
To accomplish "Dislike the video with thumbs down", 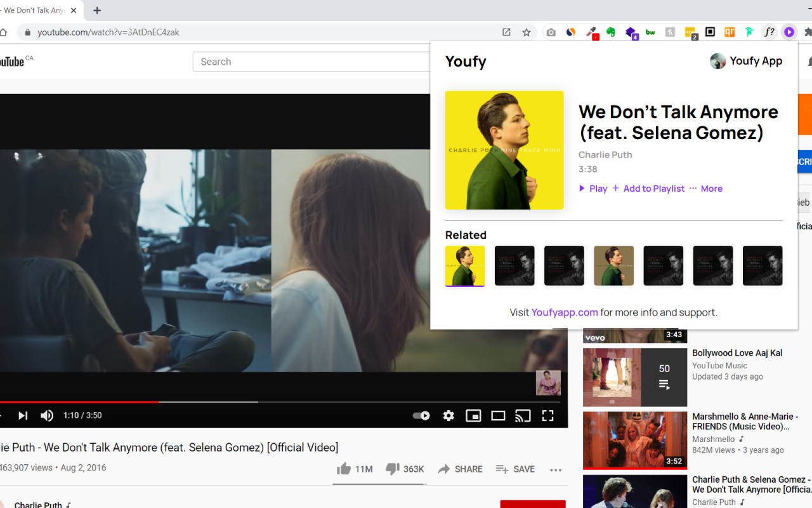I will [x=392, y=469].
